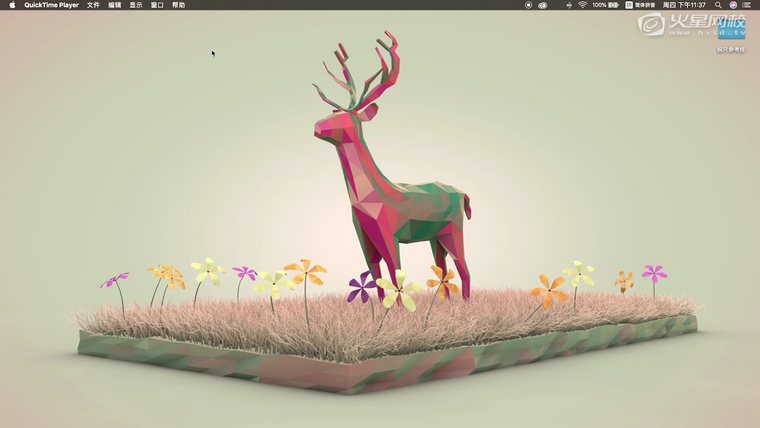Open the Apple menu
This screenshot has height=428, width=760.
coord(12,5)
